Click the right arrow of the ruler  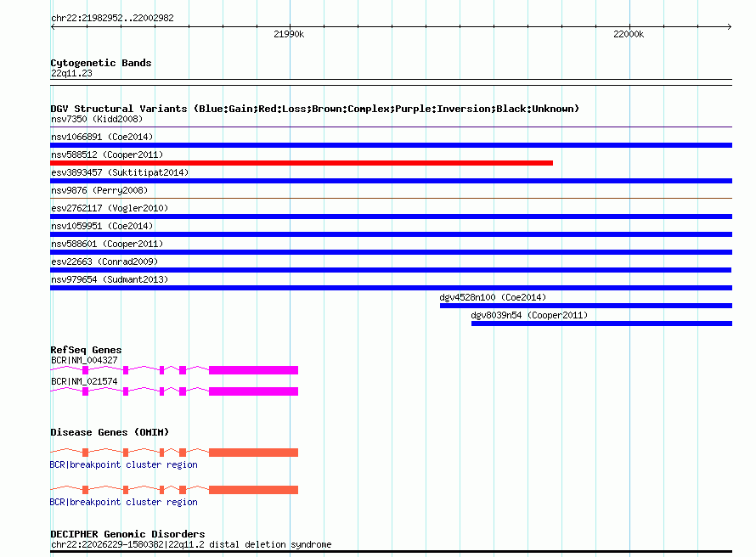(x=729, y=27)
